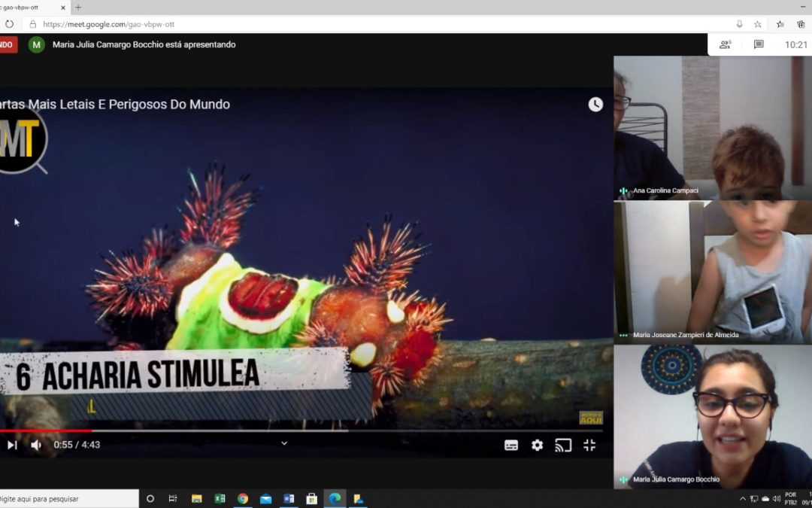This screenshot has width=812, height=508.
Task: Open Task View on the taskbar
Action: click(x=173, y=499)
